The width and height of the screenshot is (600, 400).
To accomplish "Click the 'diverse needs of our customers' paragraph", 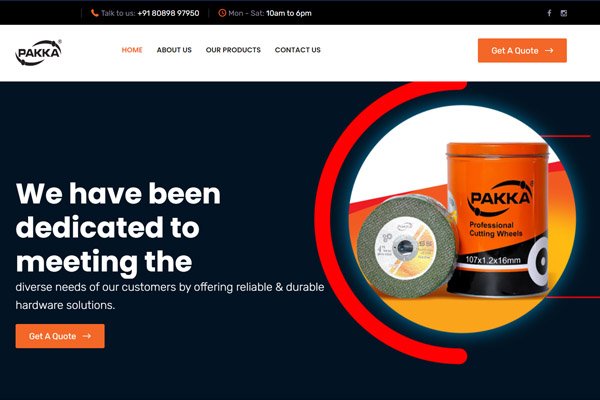I will click(170, 296).
